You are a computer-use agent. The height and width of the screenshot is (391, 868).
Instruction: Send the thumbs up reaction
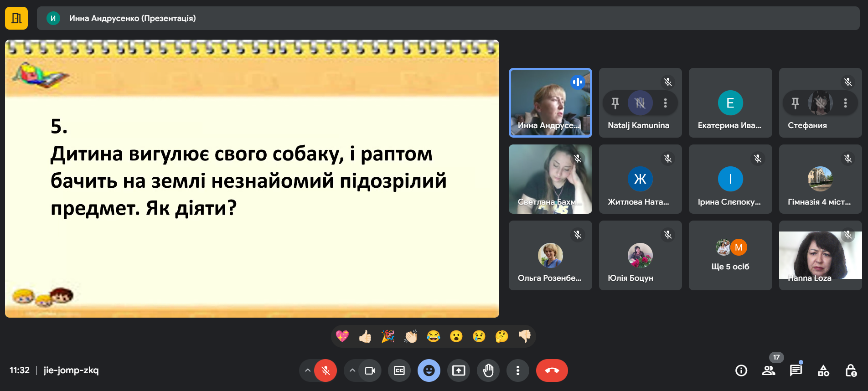click(x=365, y=336)
